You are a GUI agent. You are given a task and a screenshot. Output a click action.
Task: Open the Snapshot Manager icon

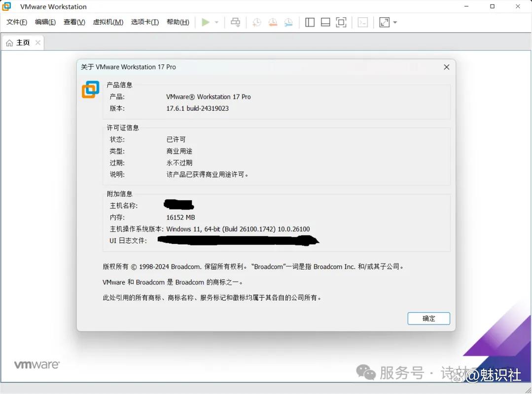click(288, 22)
